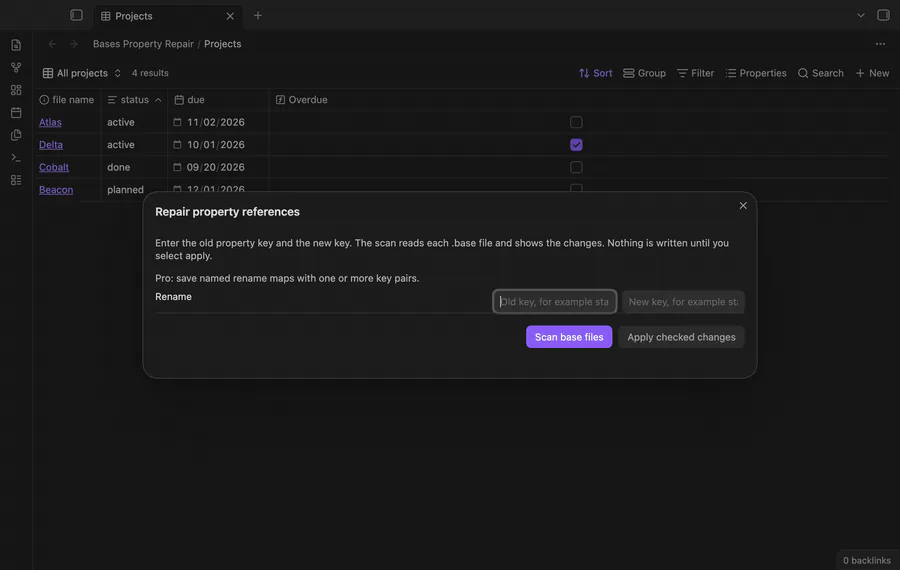Open the Atlas note link

coord(50,122)
